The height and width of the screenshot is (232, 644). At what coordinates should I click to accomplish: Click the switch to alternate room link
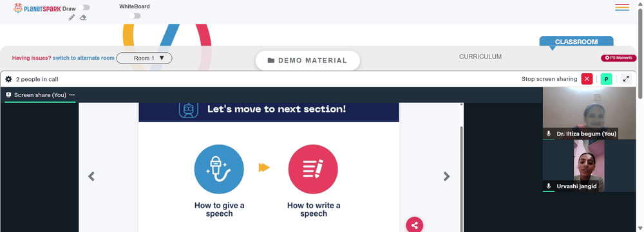tap(83, 58)
